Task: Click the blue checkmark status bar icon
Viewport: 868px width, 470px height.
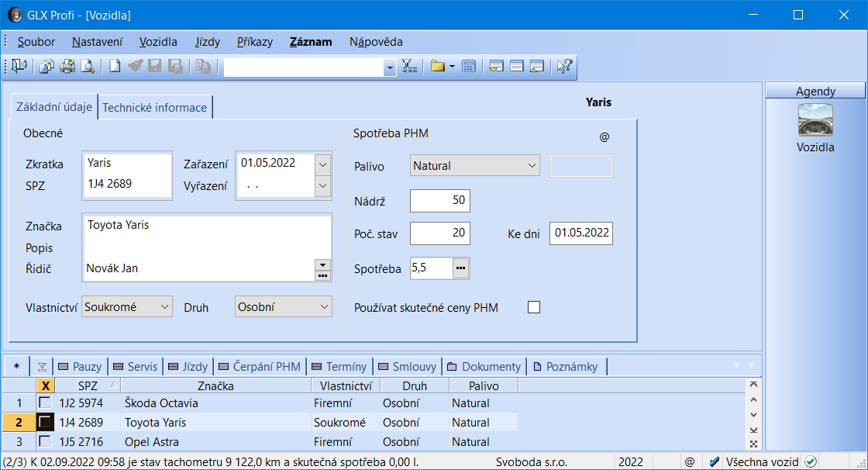Action: (715, 461)
